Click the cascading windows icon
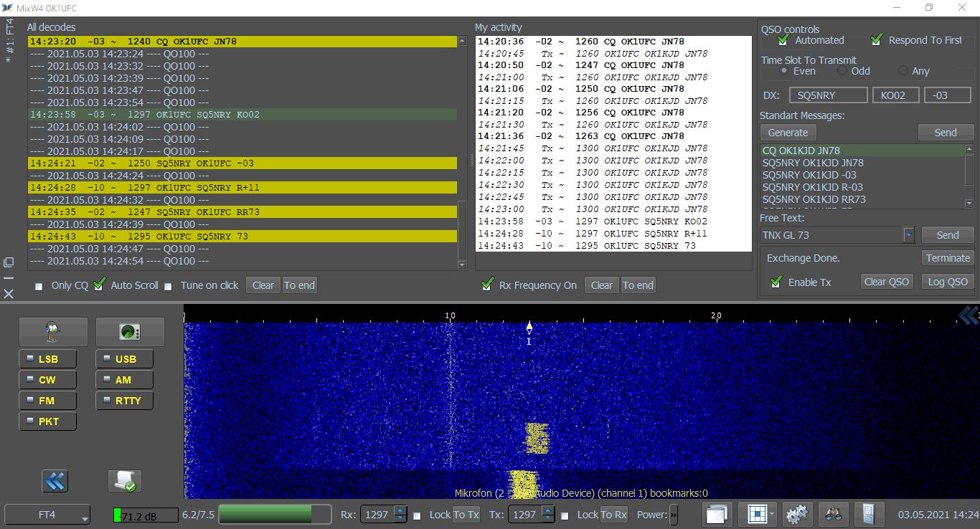The height and width of the screenshot is (529, 980). click(717, 514)
